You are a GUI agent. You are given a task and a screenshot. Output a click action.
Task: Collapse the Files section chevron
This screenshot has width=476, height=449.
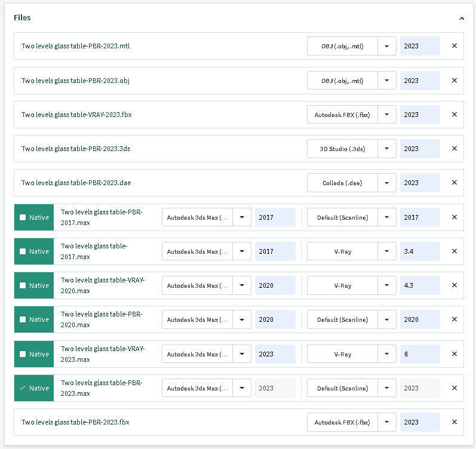[x=462, y=19]
